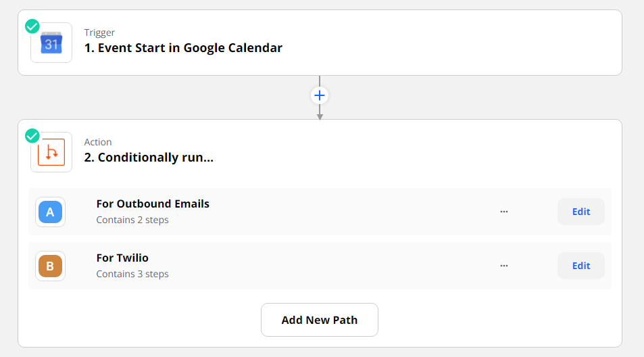
Task: Select the For Outbound Emails path title
Action: point(153,204)
